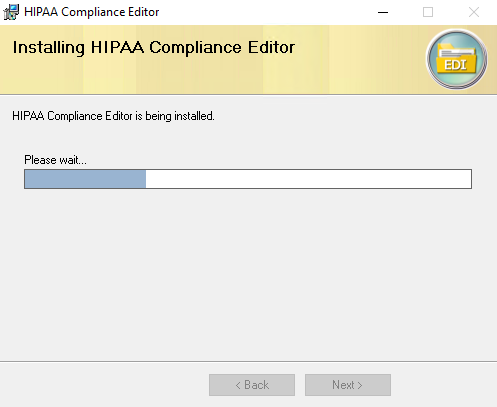Click 'HIPAA Compliance Editor is being installed.' text
Viewport: 497px width, 407px height.
tap(113, 116)
